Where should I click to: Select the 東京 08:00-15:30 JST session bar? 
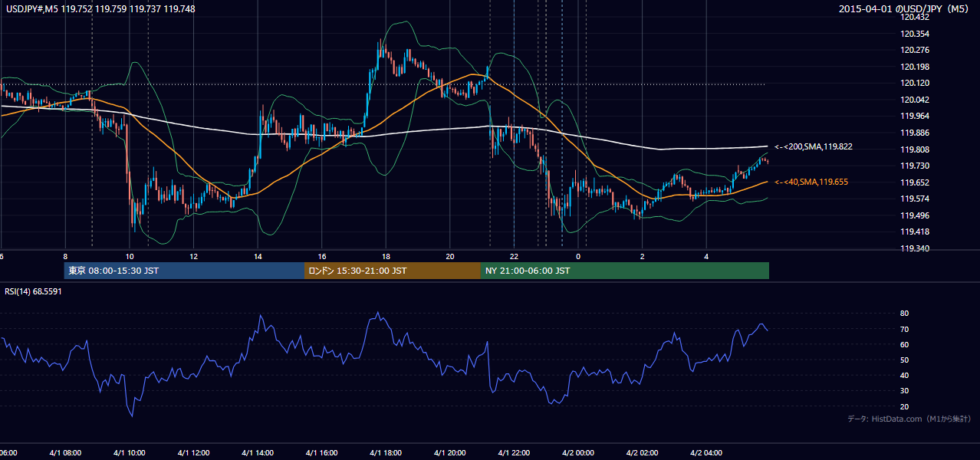click(x=185, y=271)
